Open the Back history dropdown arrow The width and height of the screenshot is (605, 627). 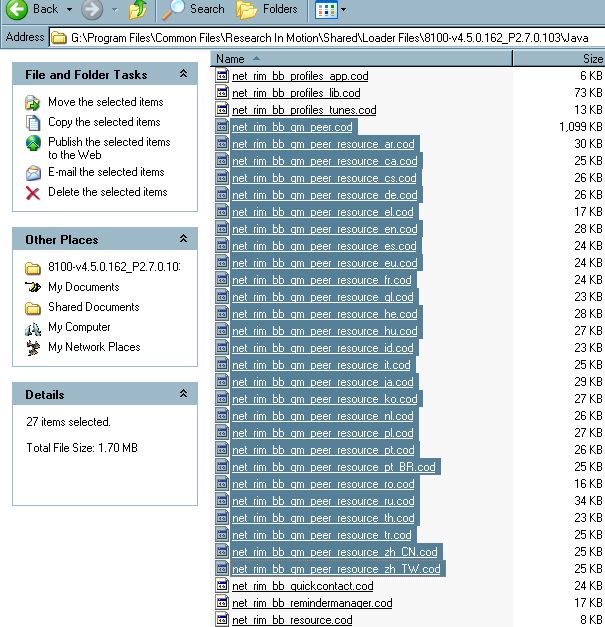pyautogui.click(x=69, y=9)
